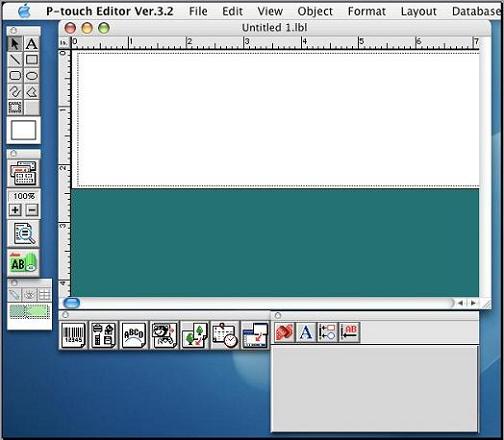Click the red AB text properties icon
Screen dimensions: 504x440
pos(349,332)
